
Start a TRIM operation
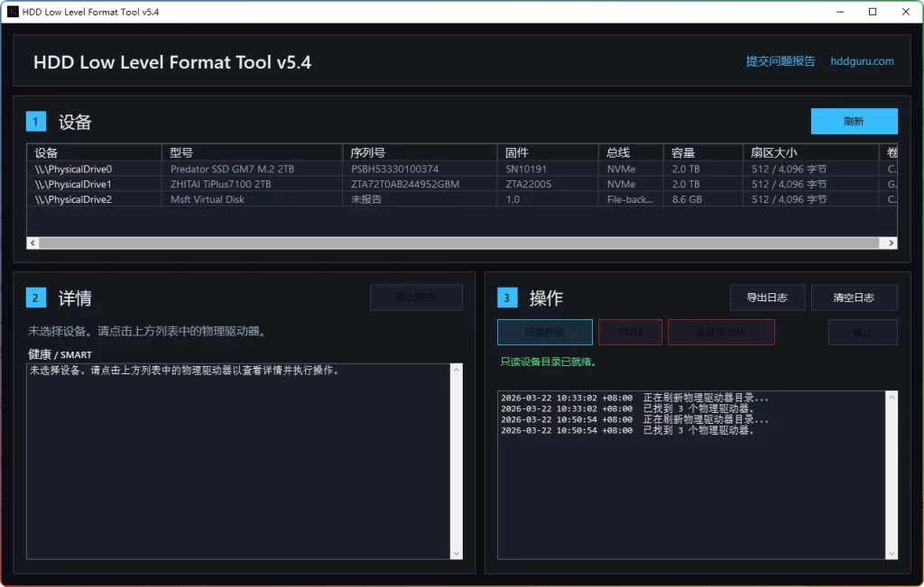630,332
